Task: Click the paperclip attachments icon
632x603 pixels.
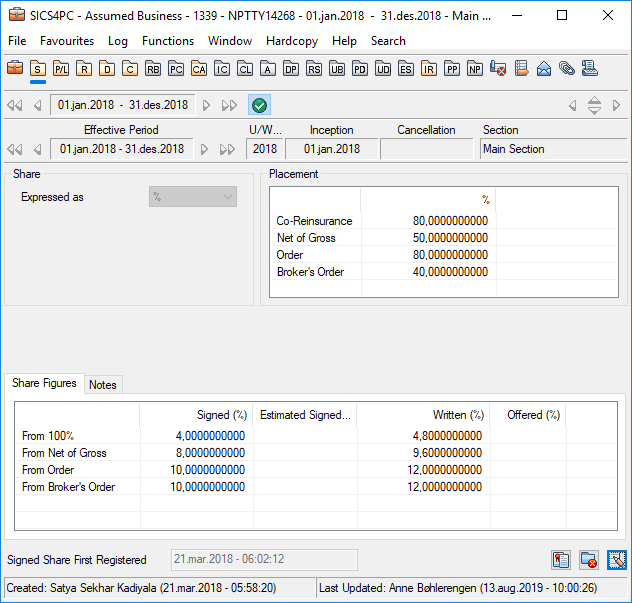Action: click(567, 69)
